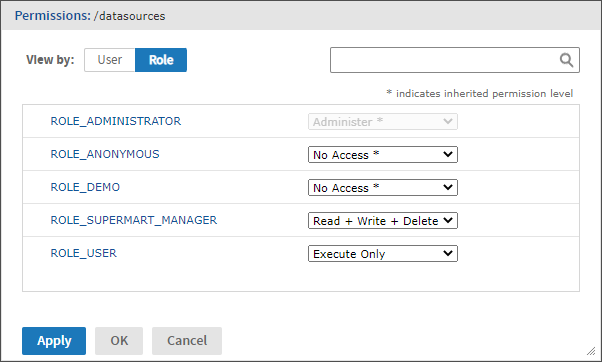
Task: Click the ROLE_SUPERMART_MANAGER role name
Action: pos(134,220)
